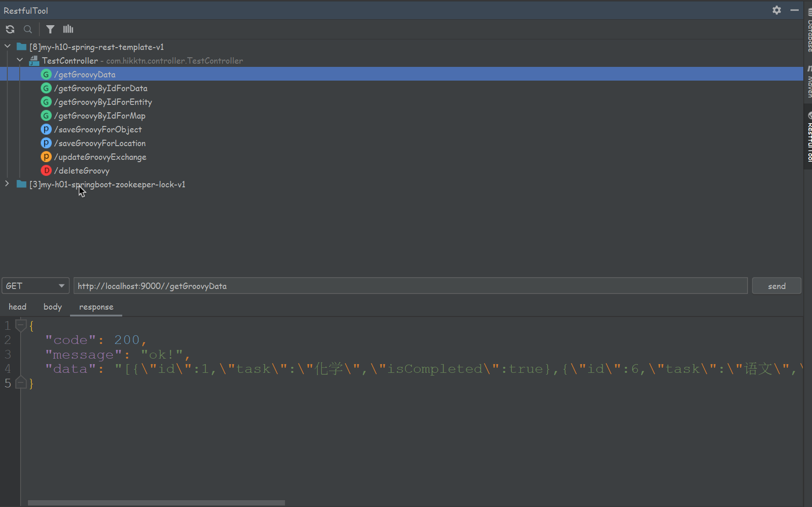Viewport: 812px width, 507px height.
Task: Open the filter funnel icon
Action: pyautogui.click(x=50, y=29)
